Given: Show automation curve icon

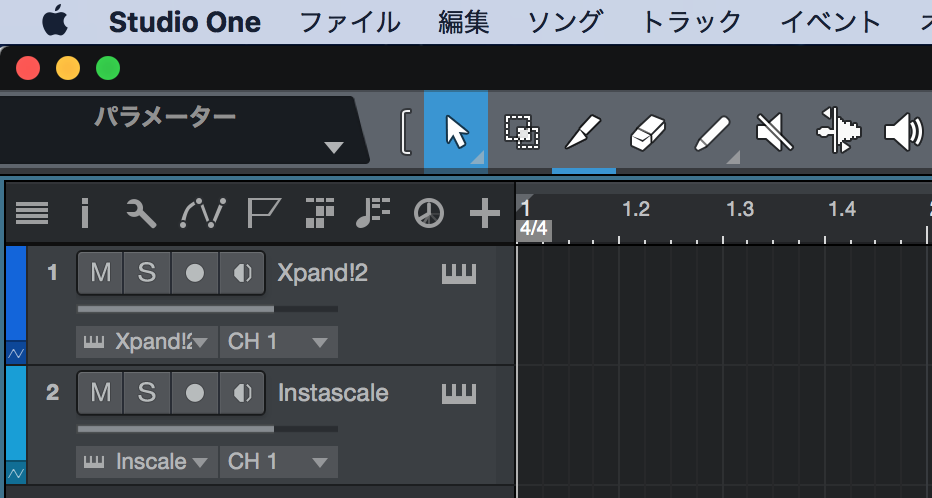Looking at the screenshot, I should (x=203, y=213).
